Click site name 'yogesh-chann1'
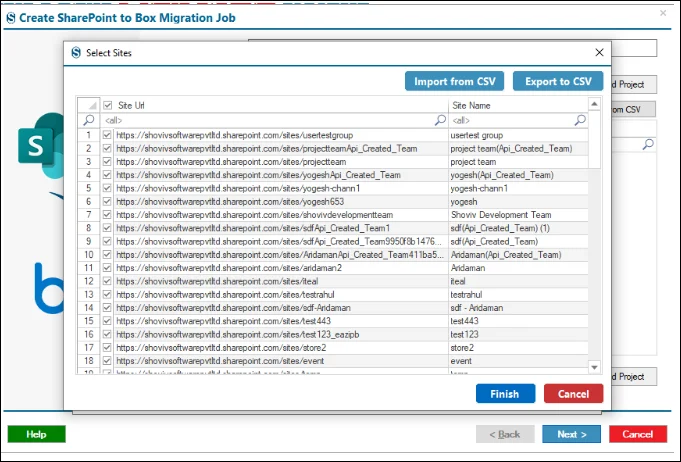 pos(479,188)
